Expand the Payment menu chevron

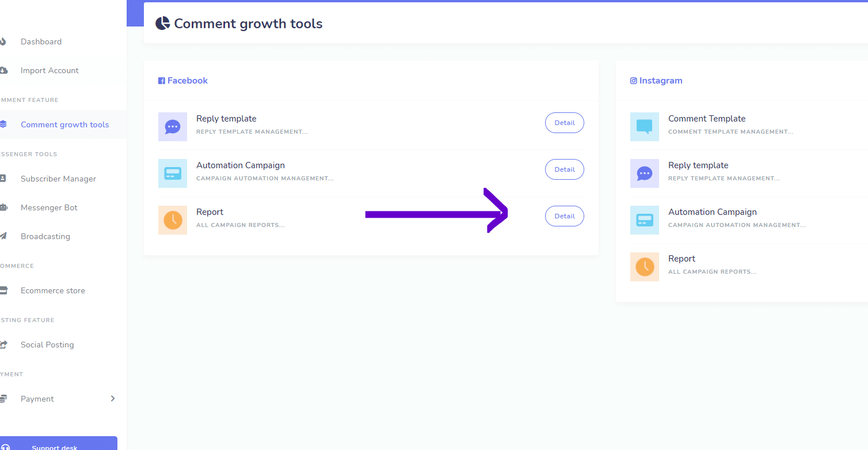[113, 399]
